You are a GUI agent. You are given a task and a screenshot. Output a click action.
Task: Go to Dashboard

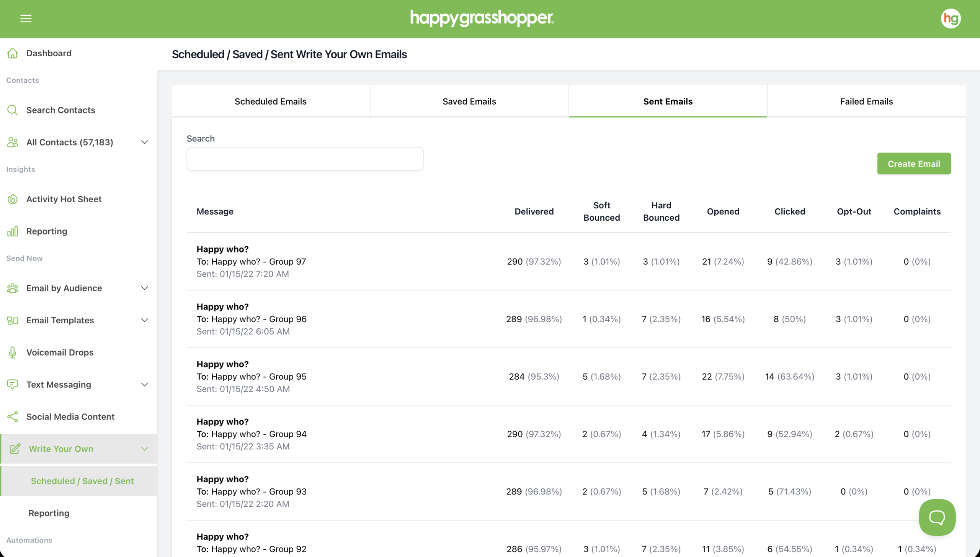[49, 53]
